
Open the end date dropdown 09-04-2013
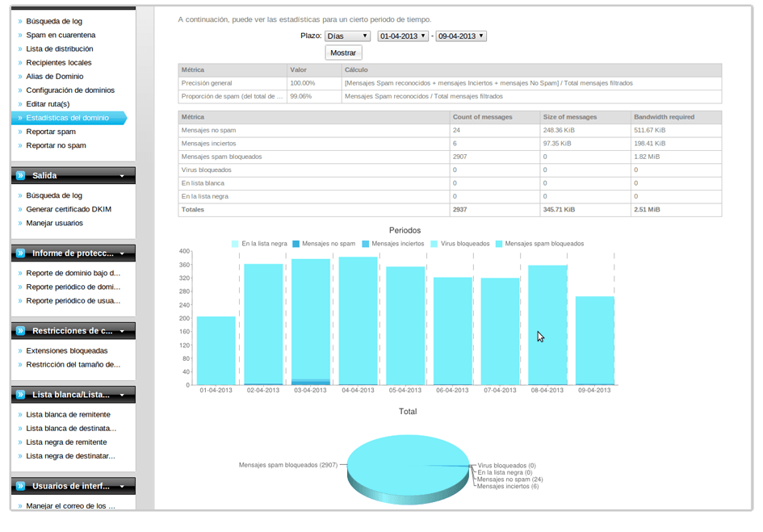point(461,36)
